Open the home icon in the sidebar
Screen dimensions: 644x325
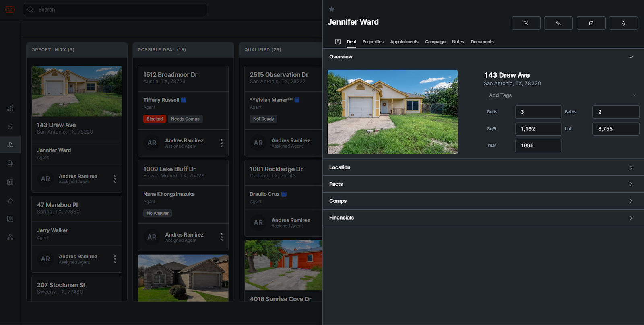[x=10, y=201]
